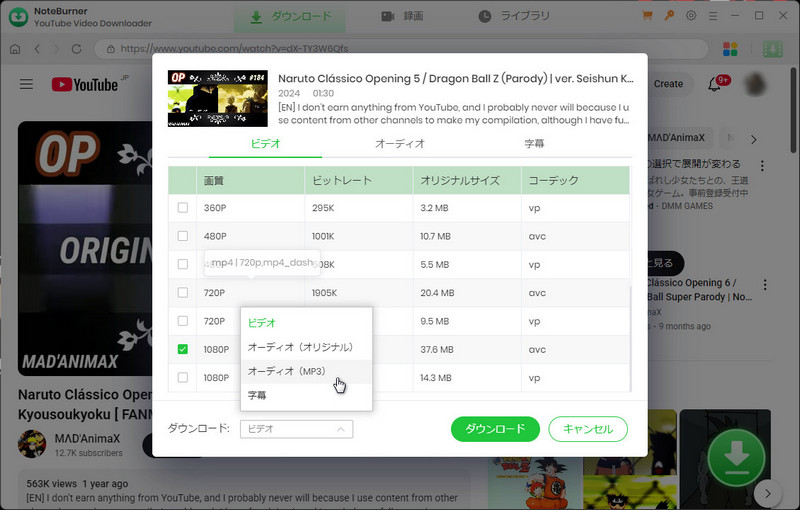Check the 5.5 MB vp row checkbox

[183, 264]
